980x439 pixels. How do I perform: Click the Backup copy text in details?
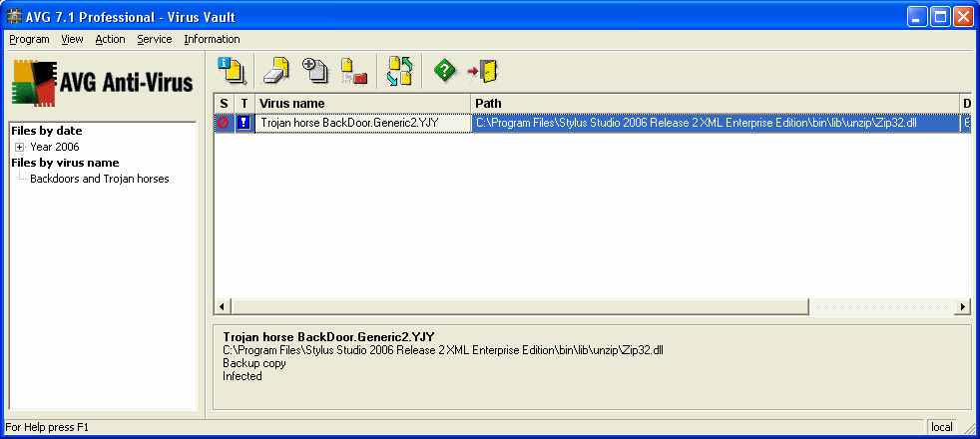pyautogui.click(x=254, y=363)
